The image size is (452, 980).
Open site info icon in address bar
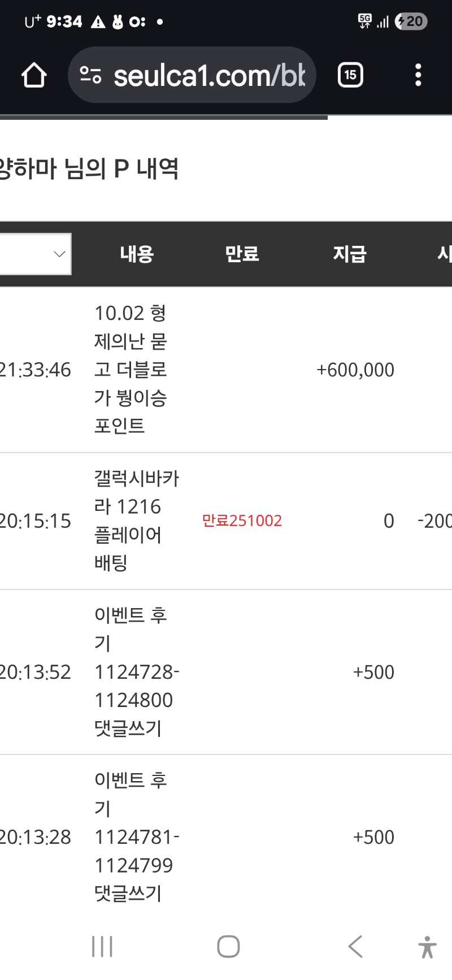tap(90, 75)
